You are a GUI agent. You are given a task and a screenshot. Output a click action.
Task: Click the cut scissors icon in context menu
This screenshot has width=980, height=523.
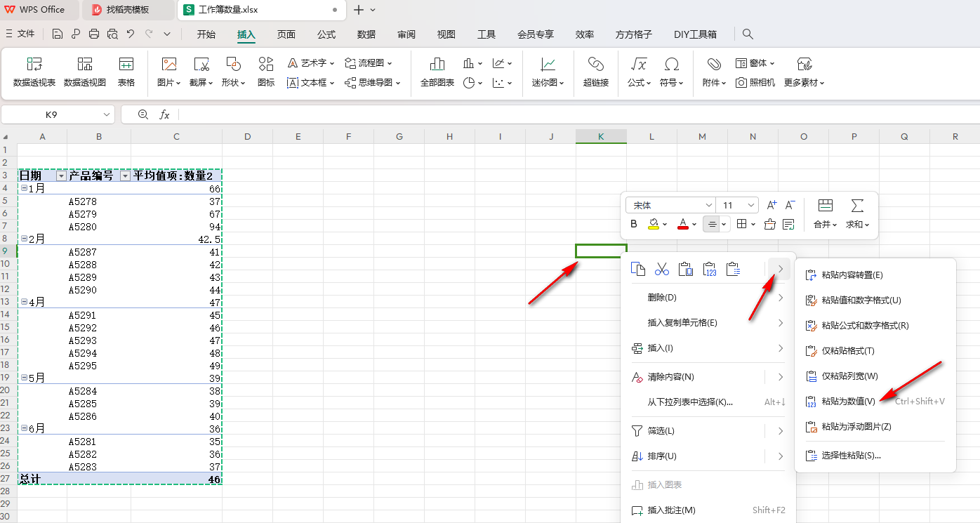point(662,269)
